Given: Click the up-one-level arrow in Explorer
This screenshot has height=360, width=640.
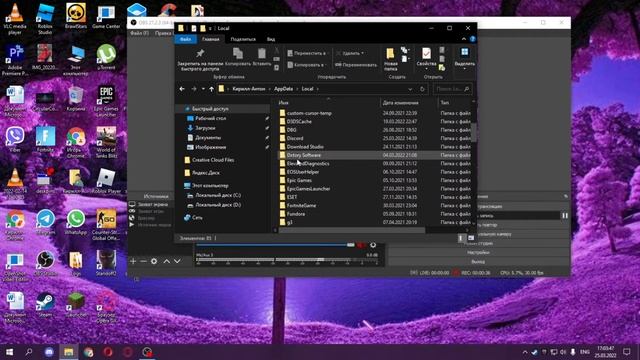Looking at the screenshot, I should (x=211, y=89).
